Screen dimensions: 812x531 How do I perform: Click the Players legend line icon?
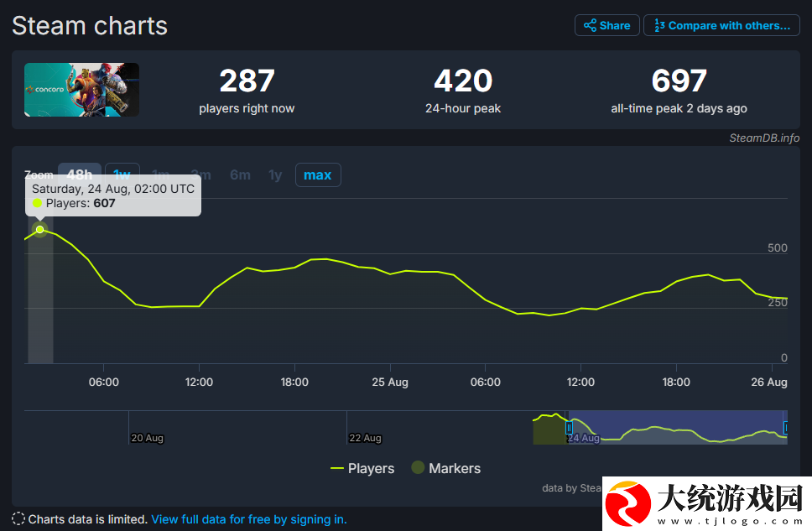coord(337,468)
